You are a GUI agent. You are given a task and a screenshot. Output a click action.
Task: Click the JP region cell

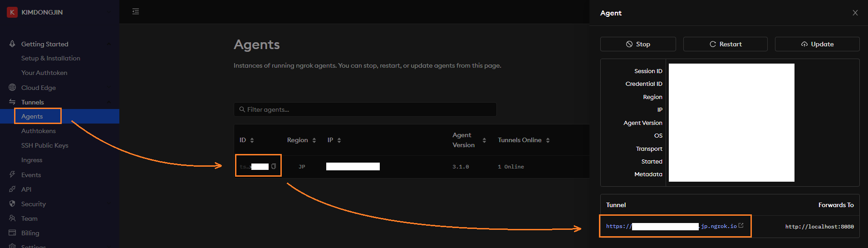(x=302, y=167)
